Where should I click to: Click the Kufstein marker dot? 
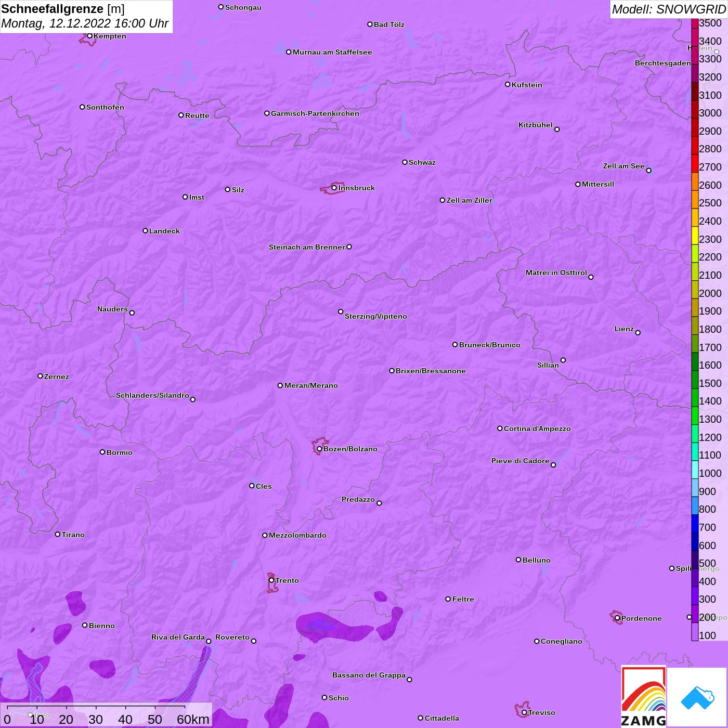click(x=508, y=84)
